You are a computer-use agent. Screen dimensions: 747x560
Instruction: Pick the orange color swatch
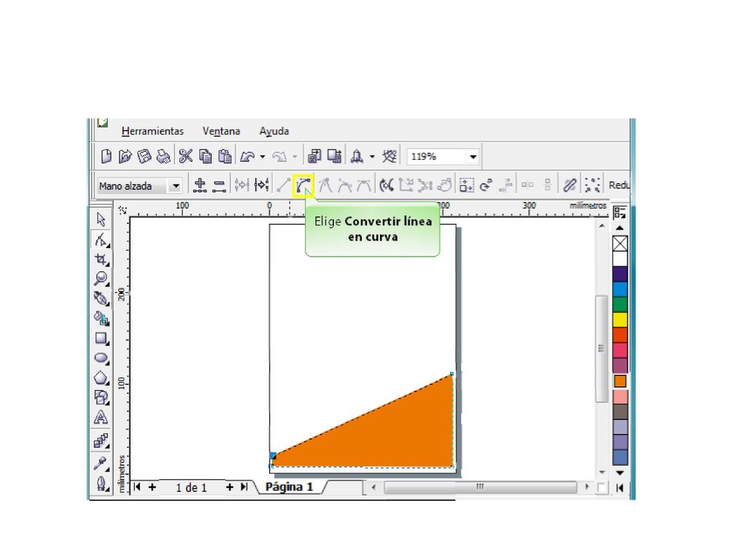pyautogui.click(x=620, y=381)
